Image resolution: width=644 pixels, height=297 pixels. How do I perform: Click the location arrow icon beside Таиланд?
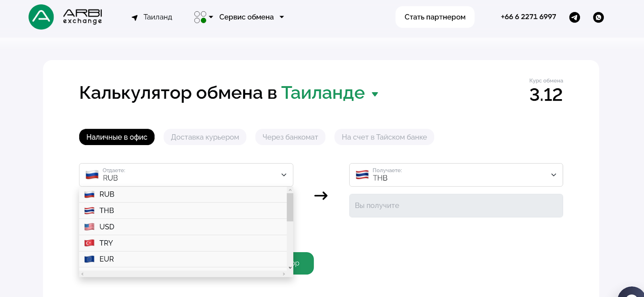(x=135, y=17)
